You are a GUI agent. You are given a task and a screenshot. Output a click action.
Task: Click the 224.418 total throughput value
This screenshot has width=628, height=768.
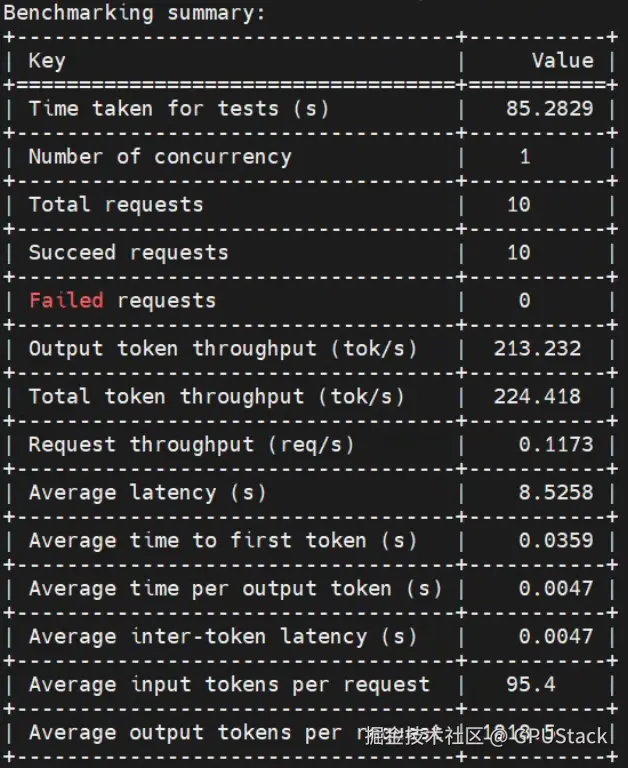[x=537, y=397]
